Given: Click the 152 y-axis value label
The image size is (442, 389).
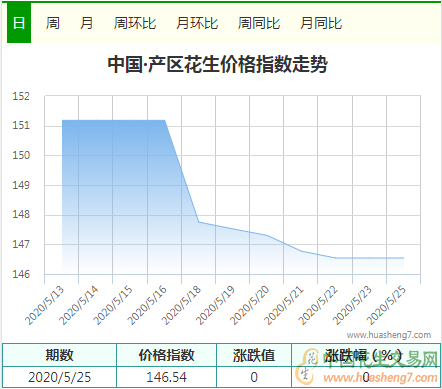Looking at the screenshot, I should point(21,96).
